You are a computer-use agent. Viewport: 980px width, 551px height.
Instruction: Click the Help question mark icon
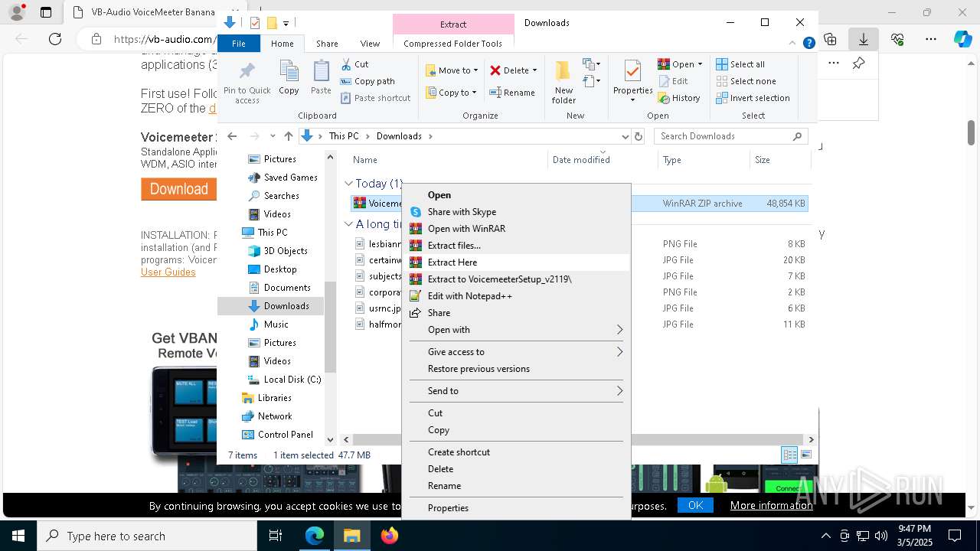[x=808, y=44]
